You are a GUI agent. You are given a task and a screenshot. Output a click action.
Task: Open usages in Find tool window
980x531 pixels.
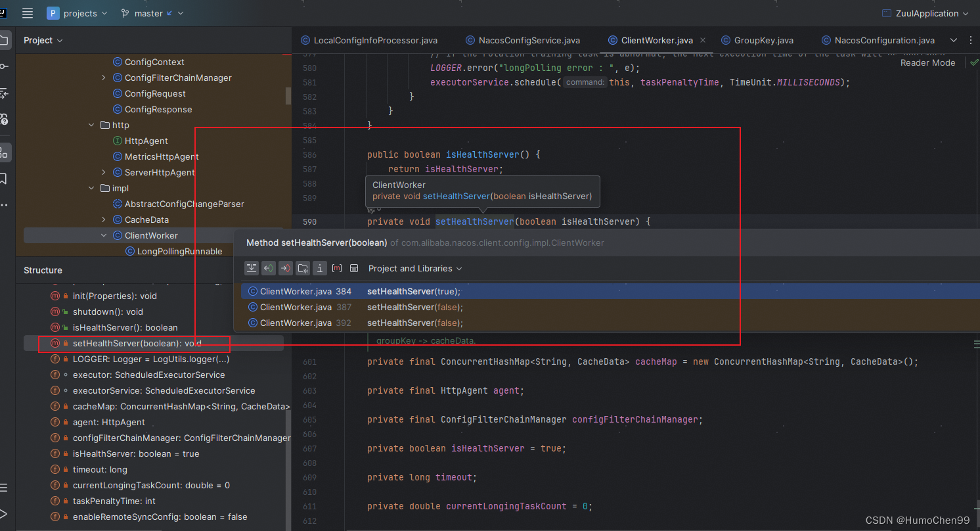[x=354, y=268]
